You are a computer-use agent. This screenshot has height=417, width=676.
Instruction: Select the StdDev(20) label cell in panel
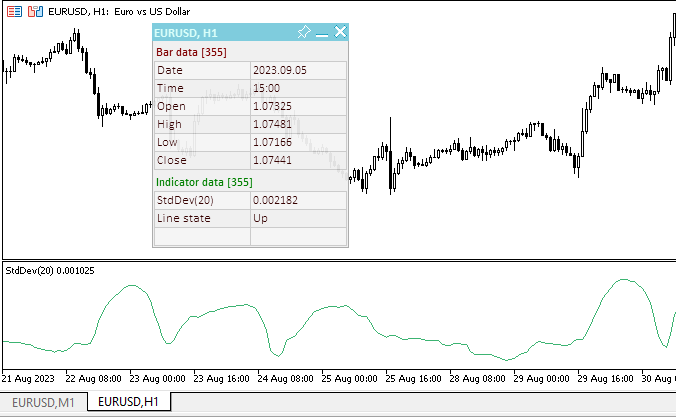pos(202,201)
